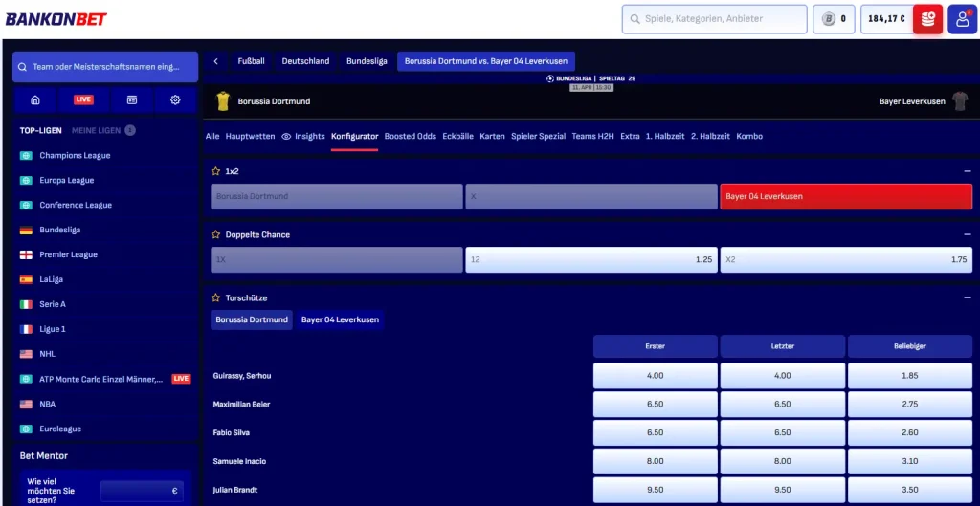The width and height of the screenshot is (980, 506).
Task: Click the Champions League icon
Action: 26,156
